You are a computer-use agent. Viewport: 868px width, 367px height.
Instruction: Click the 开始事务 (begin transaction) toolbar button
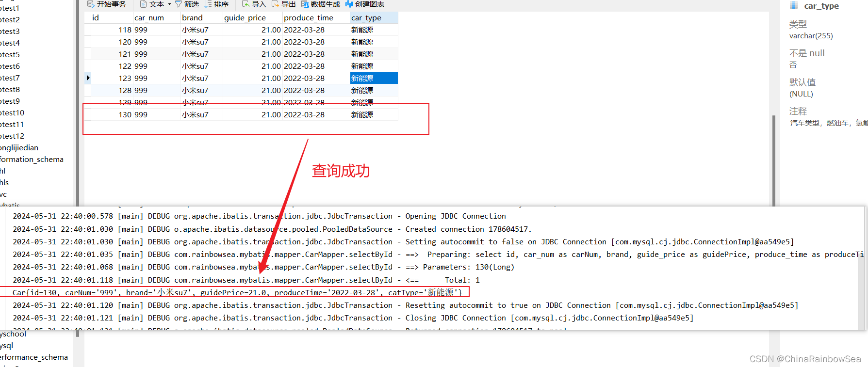[x=106, y=4]
